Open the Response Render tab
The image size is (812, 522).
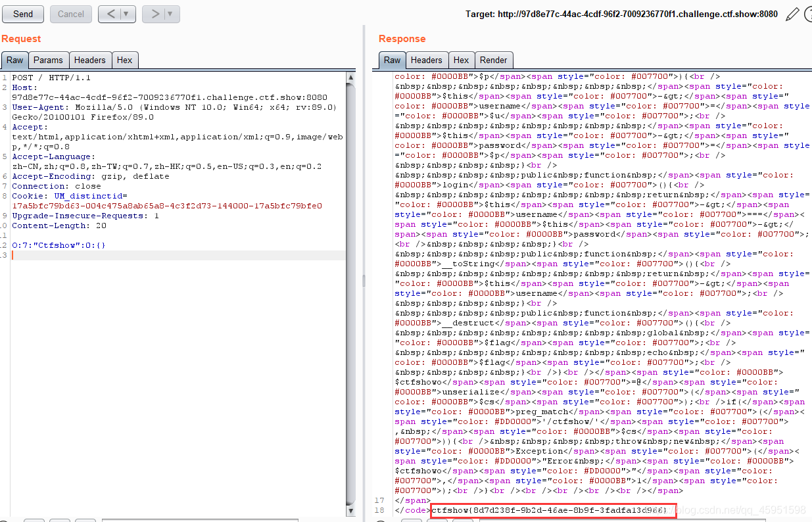click(493, 60)
